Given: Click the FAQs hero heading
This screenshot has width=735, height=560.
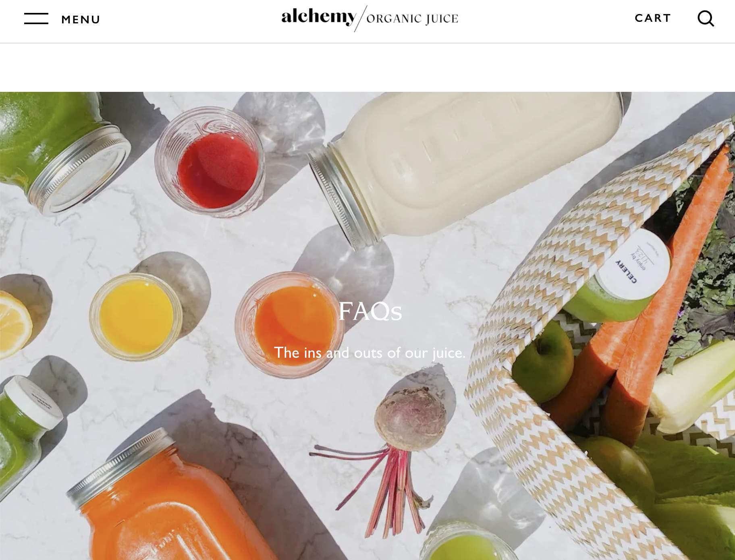Looking at the screenshot, I should click(x=370, y=311).
